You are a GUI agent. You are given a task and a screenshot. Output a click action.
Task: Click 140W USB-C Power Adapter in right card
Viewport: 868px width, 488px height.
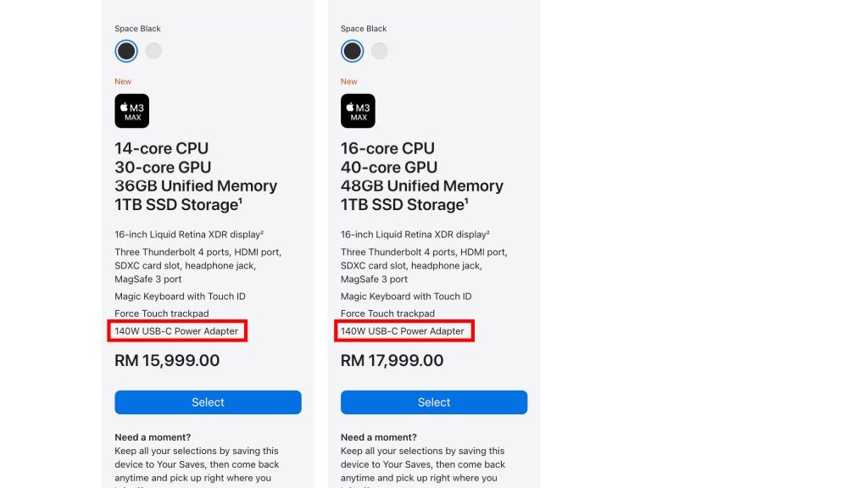point(403,331)
